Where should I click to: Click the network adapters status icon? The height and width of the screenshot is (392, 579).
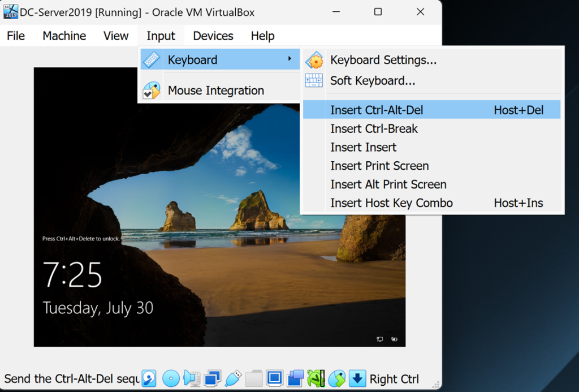point(213,378)
